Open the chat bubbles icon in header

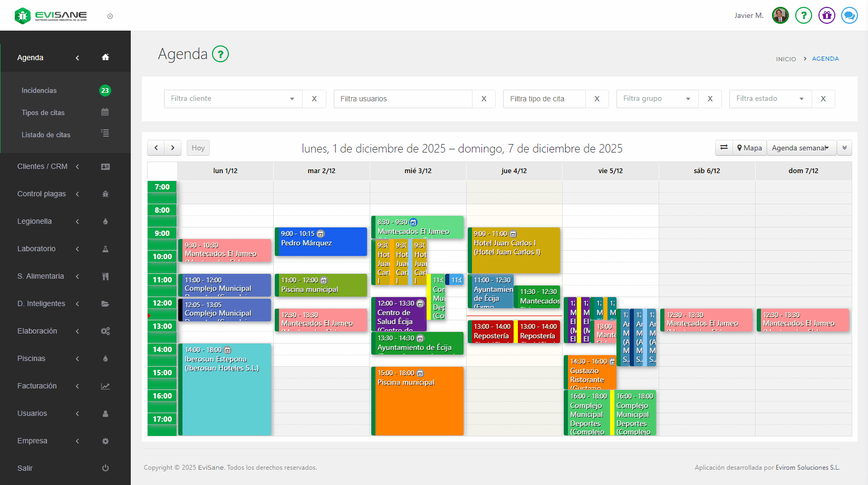(849, 15)
